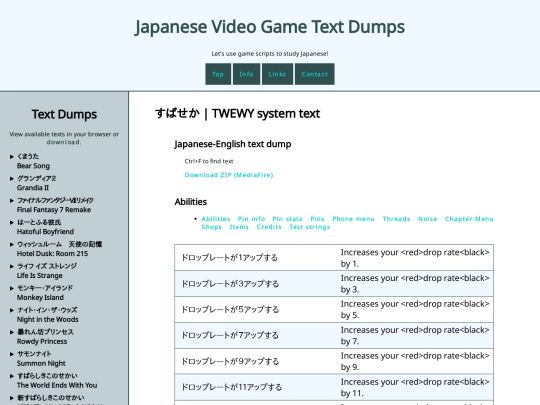Click Japanese cell ドロップレートが9アップする
This screenshot has width=540, height=405.
pos(256,361)
